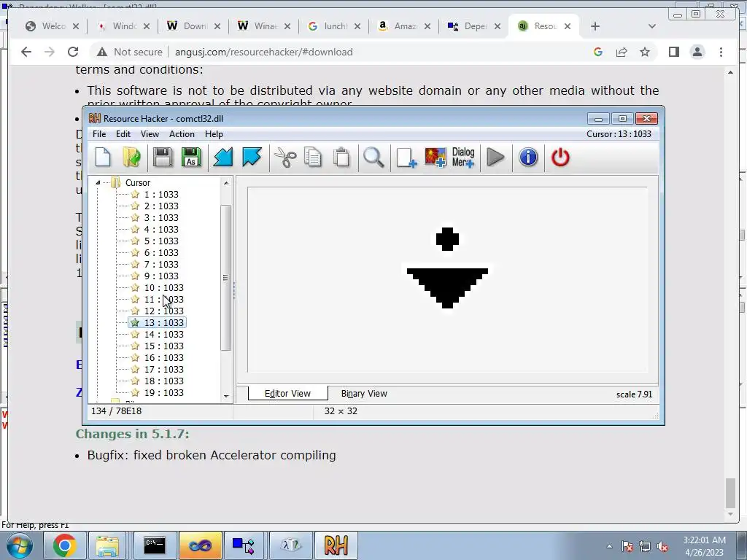Select cursor resource 14 : 1033

pos(163,334)
